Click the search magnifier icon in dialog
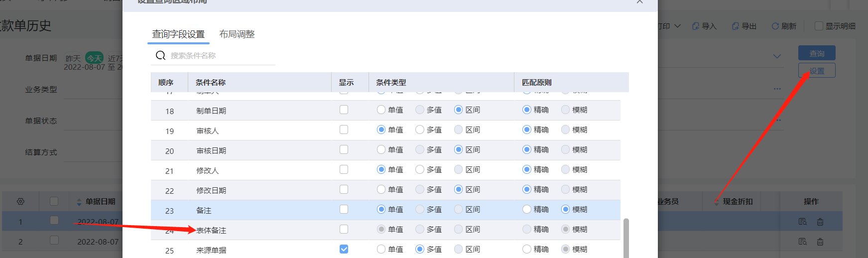 tap(160, 55)
